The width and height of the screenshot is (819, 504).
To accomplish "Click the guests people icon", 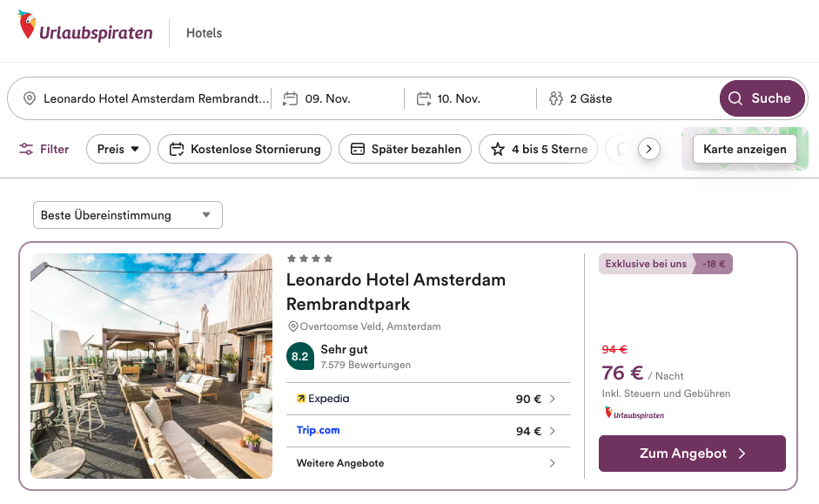I will coord(556,99).
